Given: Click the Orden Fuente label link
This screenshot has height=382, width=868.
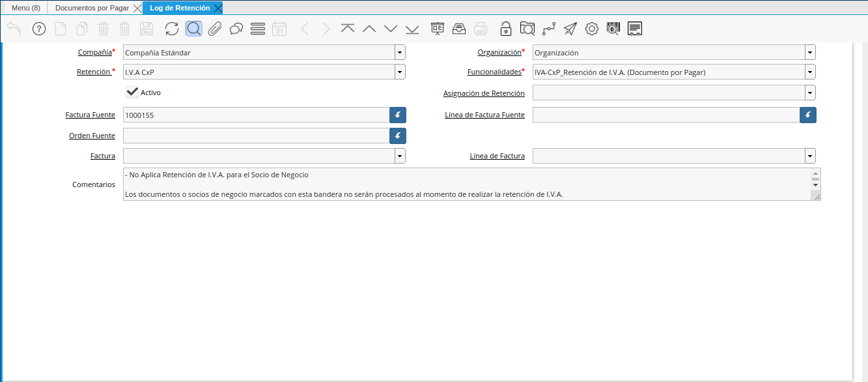Looking at the screenshot, I should [x=92, y=136].
